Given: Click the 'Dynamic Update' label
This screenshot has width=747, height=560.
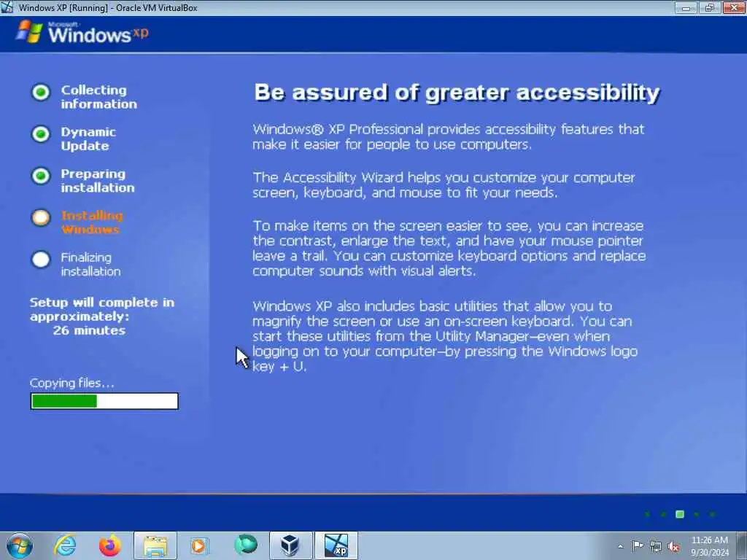Looking at the screenshot, I should point(88,139).
